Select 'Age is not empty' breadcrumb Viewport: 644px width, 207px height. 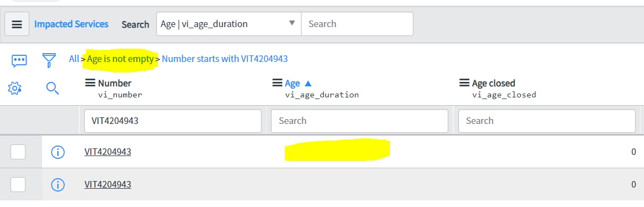point(120,59)
